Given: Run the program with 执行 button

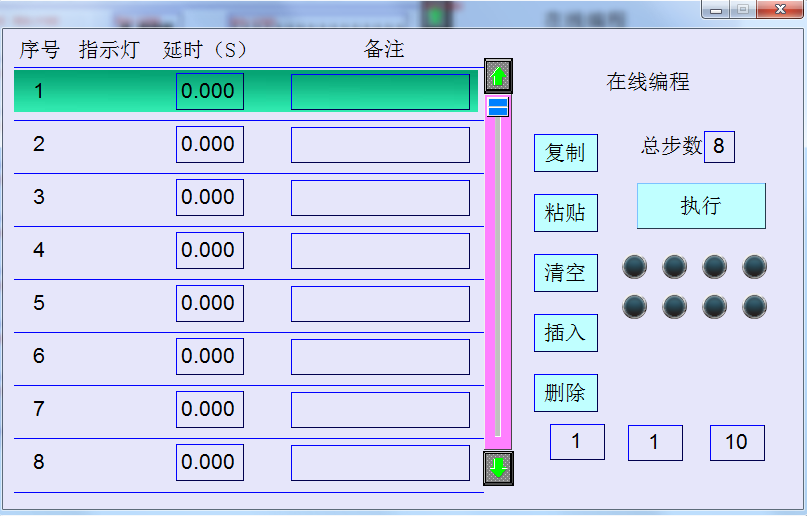Looking at the screenshot, I should pyautogui.click(x=701, y=206).
